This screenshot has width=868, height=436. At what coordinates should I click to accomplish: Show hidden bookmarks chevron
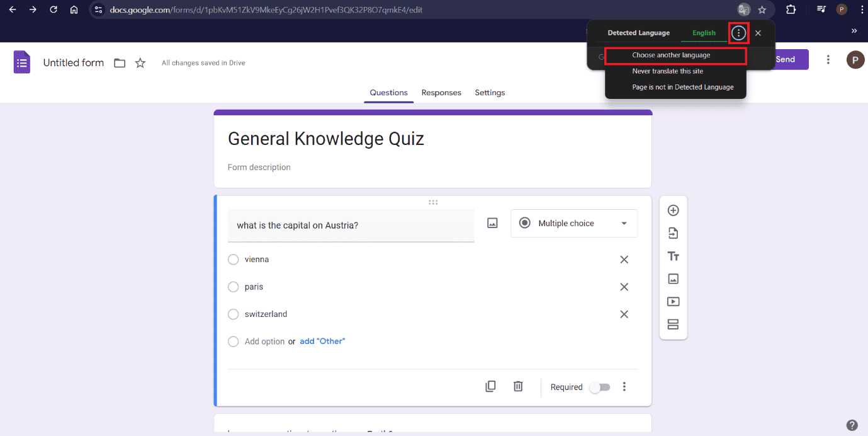pos(854,31)
